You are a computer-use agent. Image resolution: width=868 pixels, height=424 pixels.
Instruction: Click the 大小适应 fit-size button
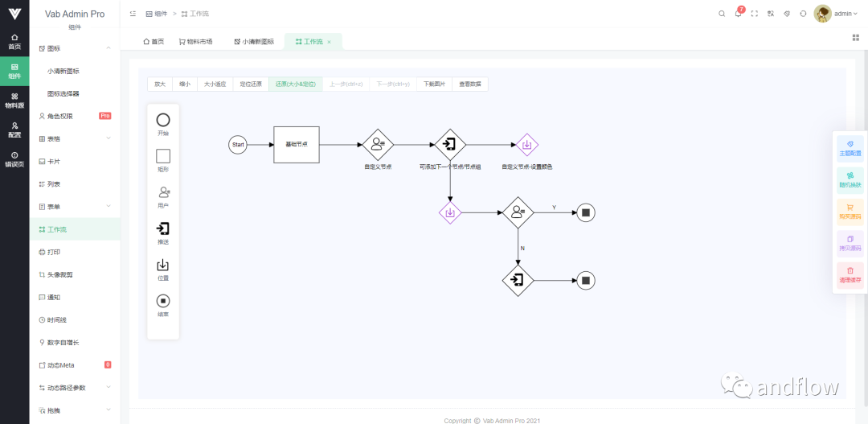[x=215, y=84]
